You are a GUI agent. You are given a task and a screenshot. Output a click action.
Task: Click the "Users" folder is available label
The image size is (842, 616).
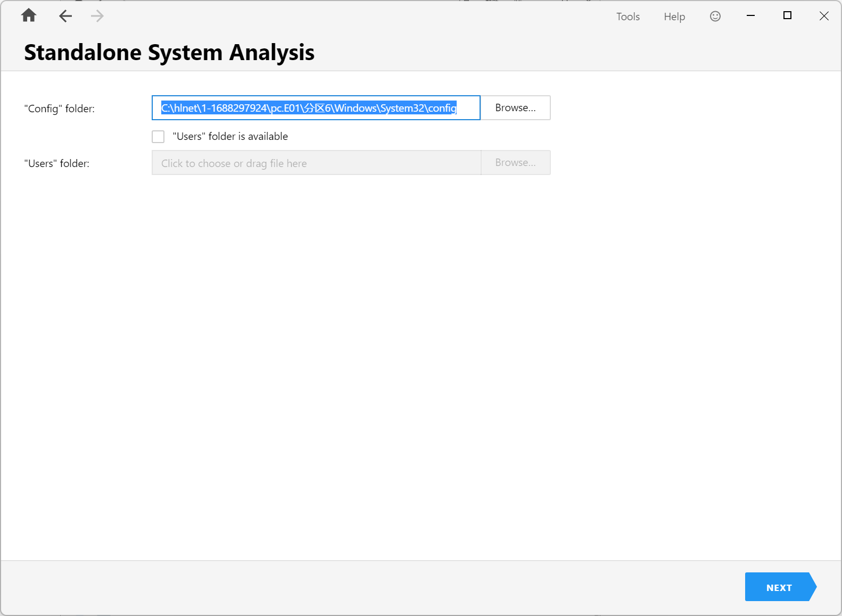click(x=230, y=137)
